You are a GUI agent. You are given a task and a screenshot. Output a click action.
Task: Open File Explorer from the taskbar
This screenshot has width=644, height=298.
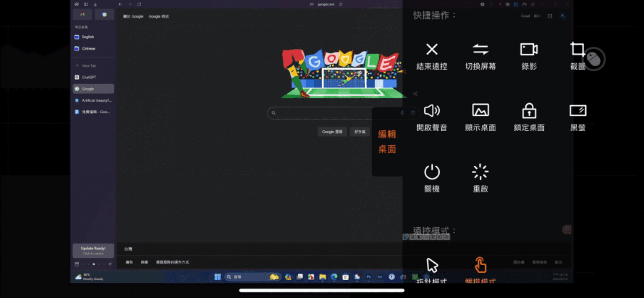pyautogui.click(x=322, y=277)
